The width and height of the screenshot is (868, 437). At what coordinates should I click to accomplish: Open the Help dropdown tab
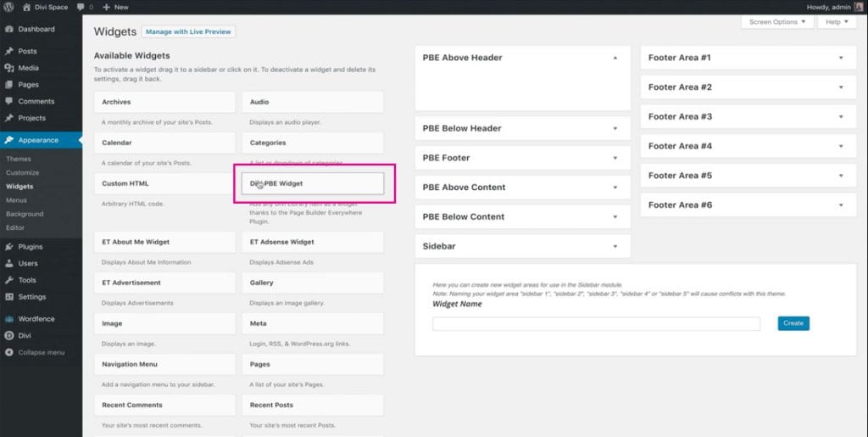point(837,22)
